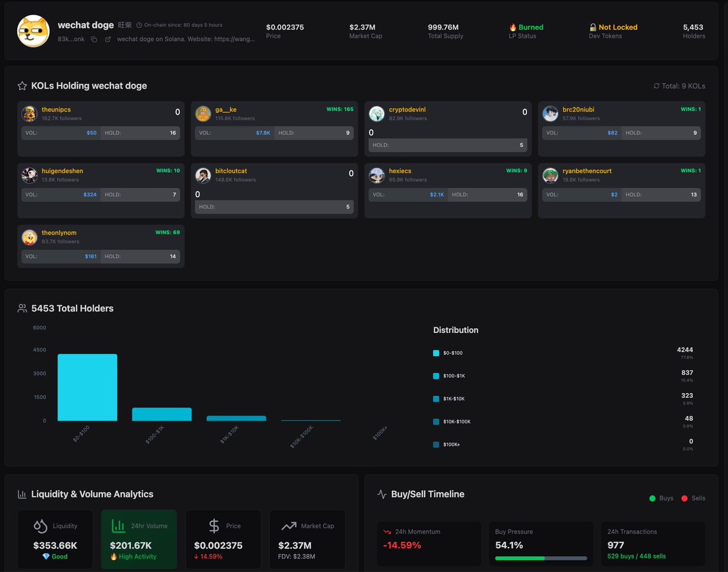The width and height of the screenshot is (728, 572).
Task: Click the $100-$1K legend color swatch
Action: pyautogui.click(x=436, y=376)
